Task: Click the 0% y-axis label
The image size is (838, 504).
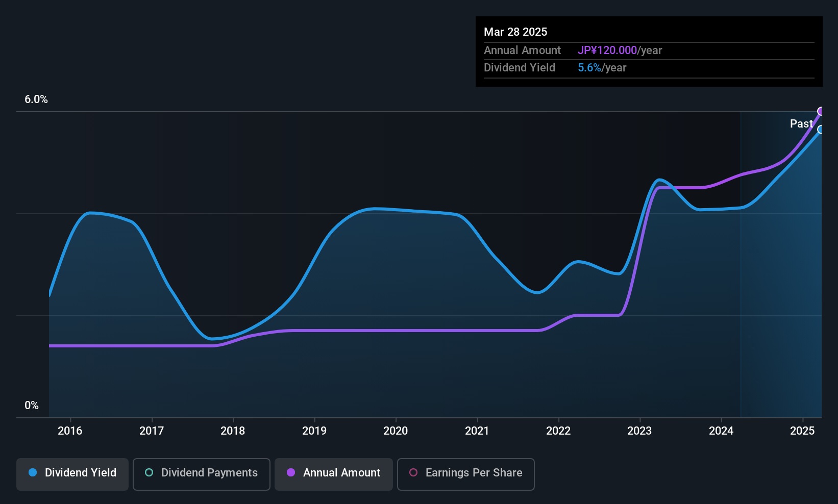Action: [x=32, y=405]
